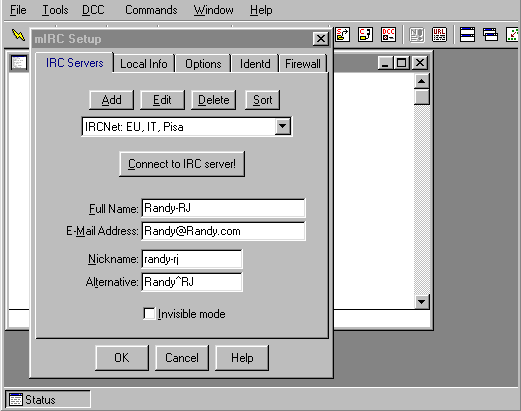Switch to the Options tab
Screen dimensions: 521x411
point(203,64)
